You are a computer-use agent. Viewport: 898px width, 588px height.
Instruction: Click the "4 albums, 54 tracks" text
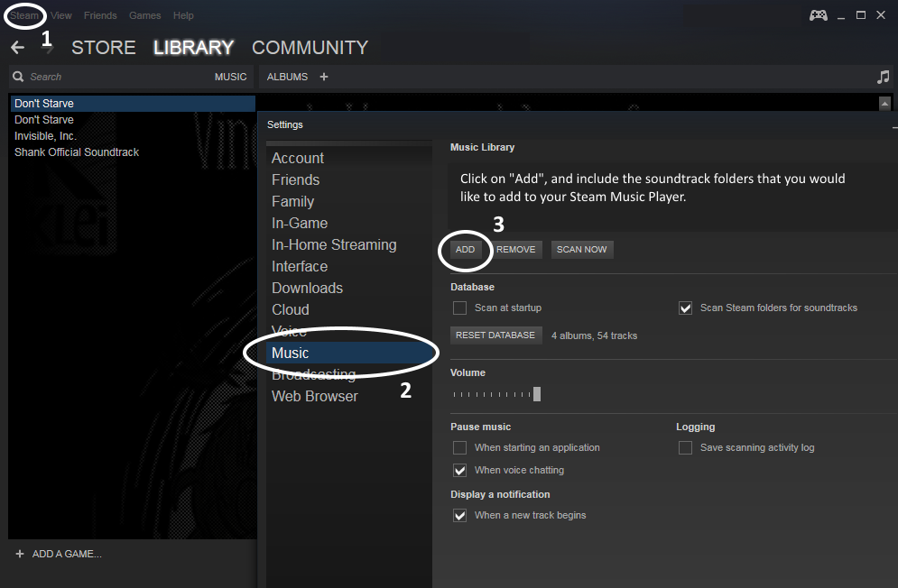pos(594,335)
